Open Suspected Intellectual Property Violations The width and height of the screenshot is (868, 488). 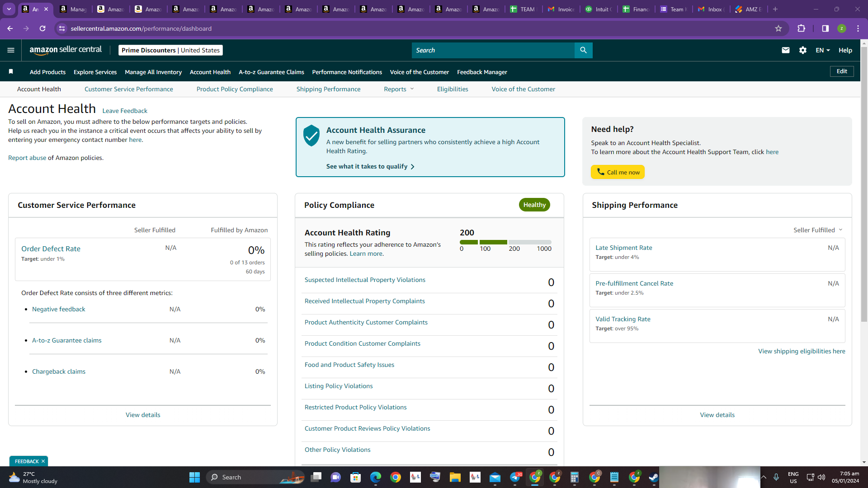[x=365, y=280]
